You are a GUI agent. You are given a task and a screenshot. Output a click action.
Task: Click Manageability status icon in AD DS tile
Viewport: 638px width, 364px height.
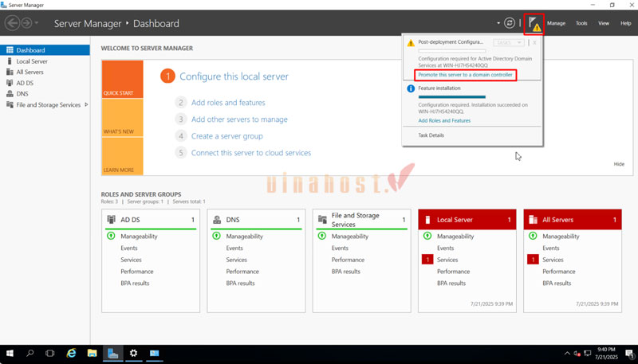(x=111, y=236)
